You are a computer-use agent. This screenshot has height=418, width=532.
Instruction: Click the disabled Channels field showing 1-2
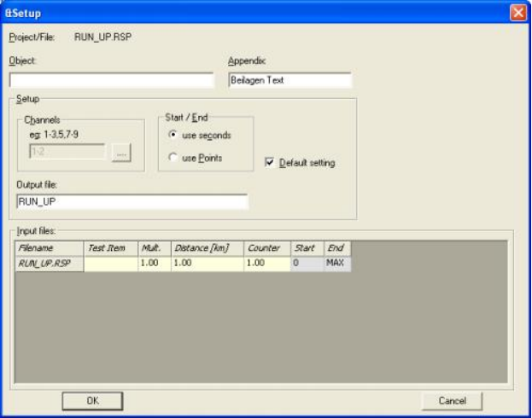67,152
